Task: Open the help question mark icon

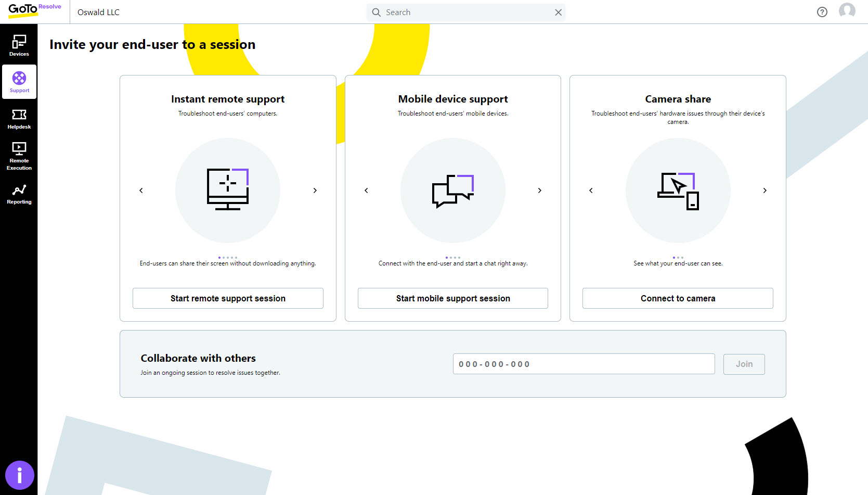Action: (822, 11)
